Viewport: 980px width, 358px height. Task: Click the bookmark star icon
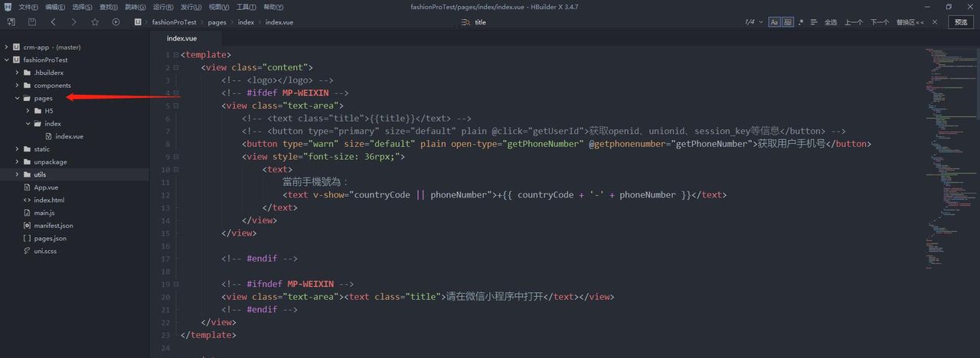(x=95, y=22)
